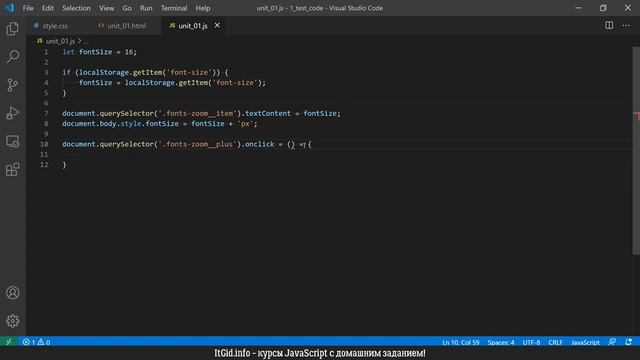Click Ln 10, Col 59 status
Image resolution: width=640 pixels, height=360 pixels.
(460, 342)
